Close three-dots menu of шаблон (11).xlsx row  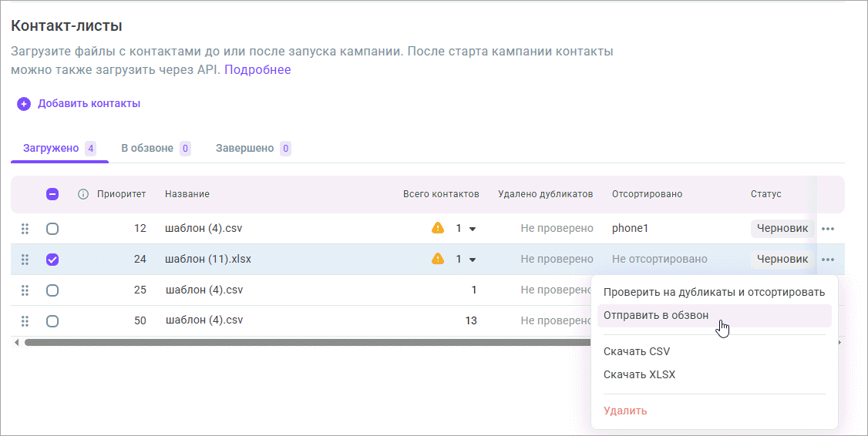(x=828, y=260)
